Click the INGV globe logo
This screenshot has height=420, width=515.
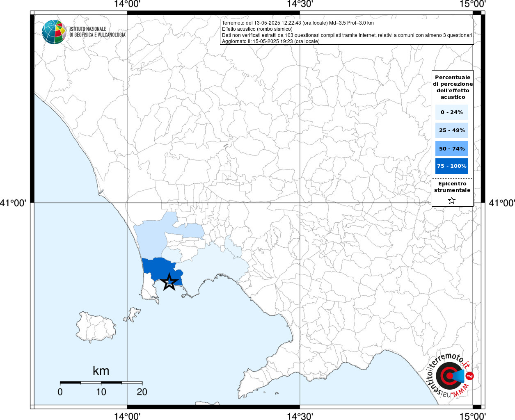[x=54, y=32]
